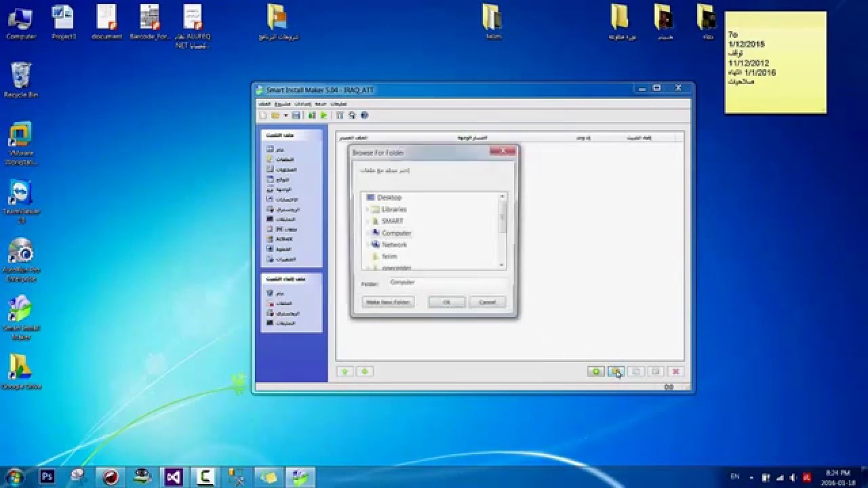Screen dimensions: 868x488
Task: Select Computer in the folder tree
Action: pos(391,233)
